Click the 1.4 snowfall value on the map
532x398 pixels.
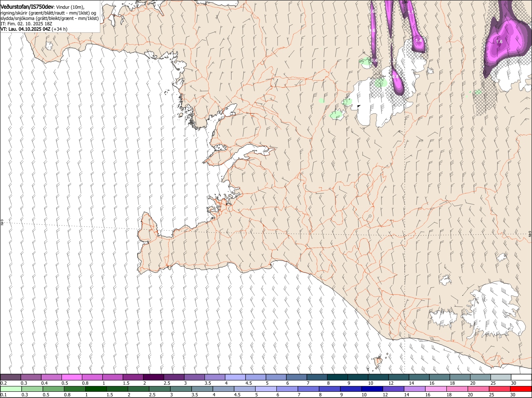[419, 40]
